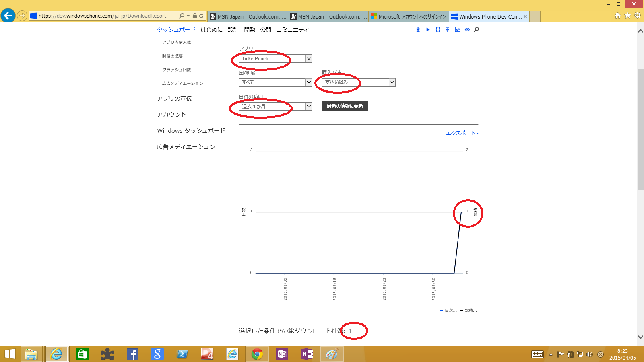Open the 購入方法 dropdown showing 支払い済み
This screenshot has width=644, height=362.
tap(359, 82)
